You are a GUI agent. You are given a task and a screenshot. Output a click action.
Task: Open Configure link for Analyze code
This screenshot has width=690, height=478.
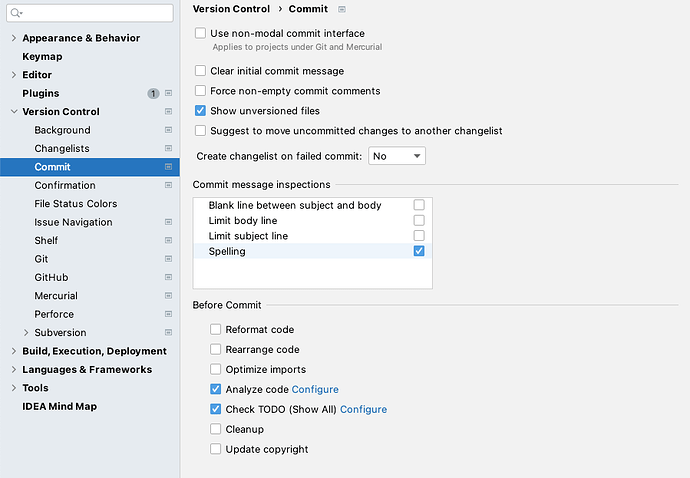(x=315, y=389)
